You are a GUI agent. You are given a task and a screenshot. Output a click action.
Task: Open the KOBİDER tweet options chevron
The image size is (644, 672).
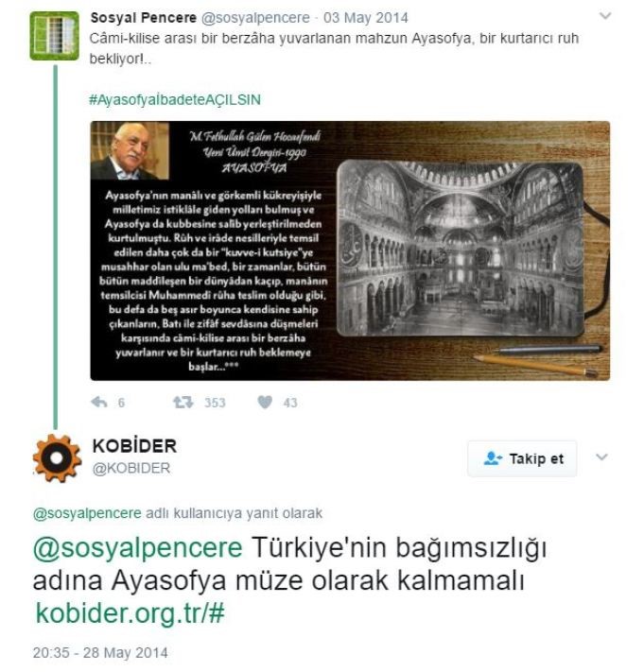coord(601,457)
